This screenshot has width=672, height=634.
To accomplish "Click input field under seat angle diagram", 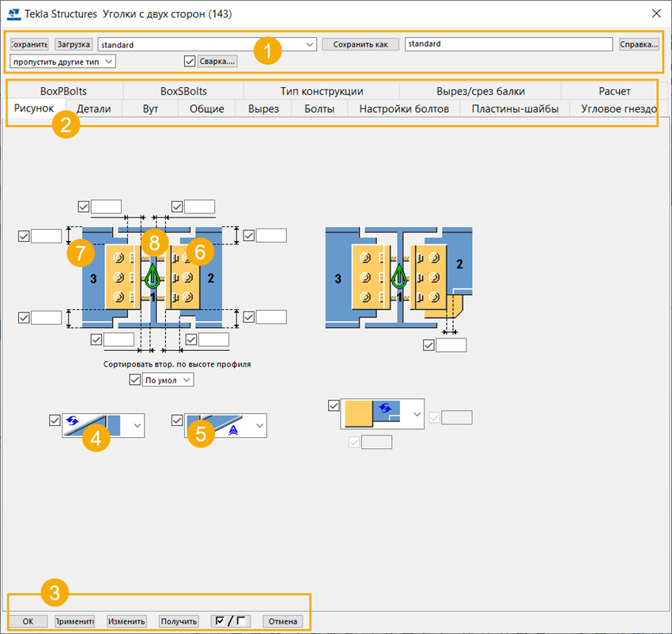I will [451, 345].
